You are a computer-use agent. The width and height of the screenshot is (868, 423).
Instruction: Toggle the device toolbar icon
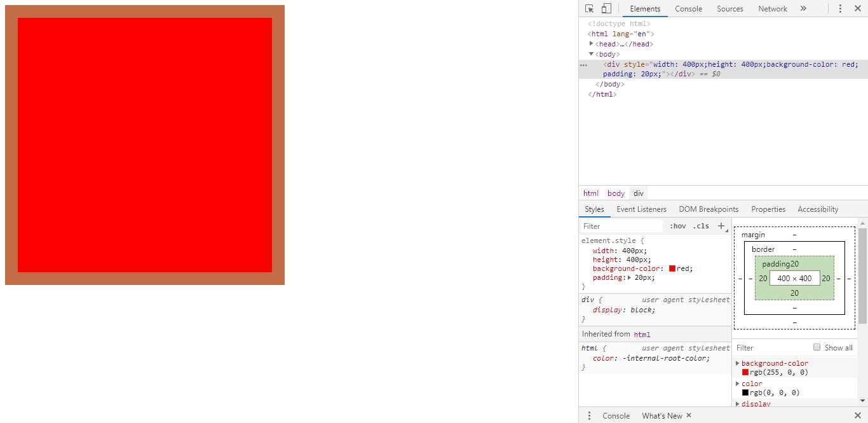[606, 8]
